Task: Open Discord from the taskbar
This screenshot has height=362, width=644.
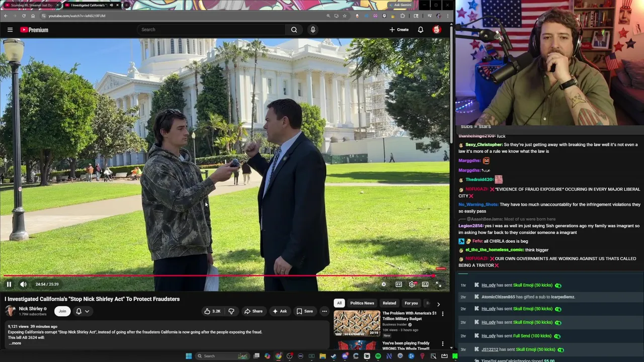Action: pos(345,356)
